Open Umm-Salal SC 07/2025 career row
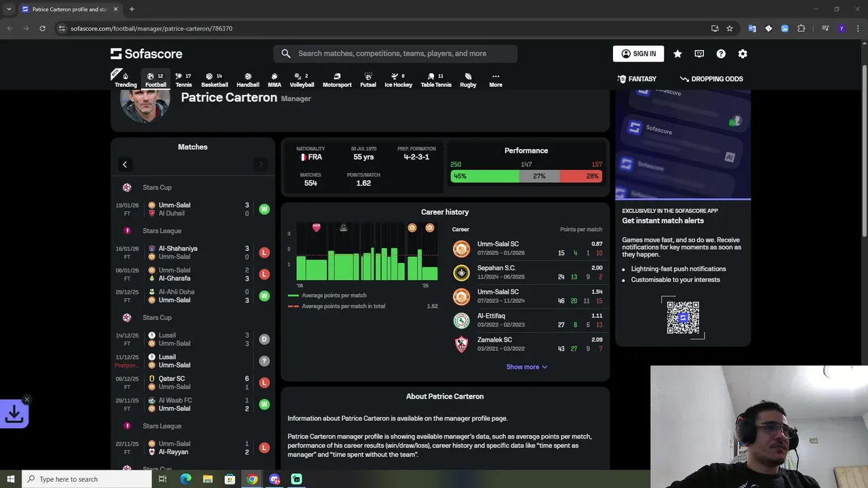Viewport: 868px width, 488px height. [527, 248]
